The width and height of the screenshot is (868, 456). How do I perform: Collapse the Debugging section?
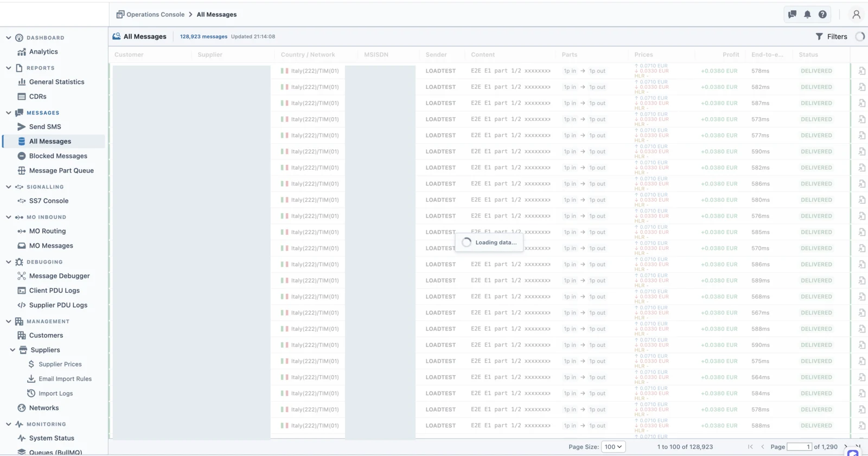(9, 262)
